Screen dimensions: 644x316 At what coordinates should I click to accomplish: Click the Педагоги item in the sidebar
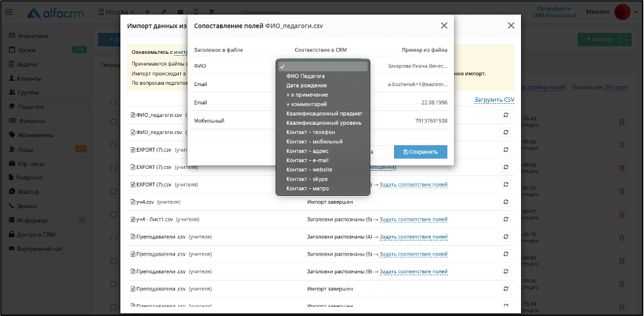(47, 106)
